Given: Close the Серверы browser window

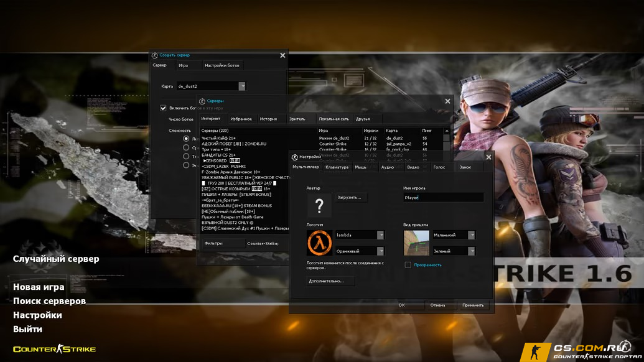Looking at the screenshot, I should (447, 101).
